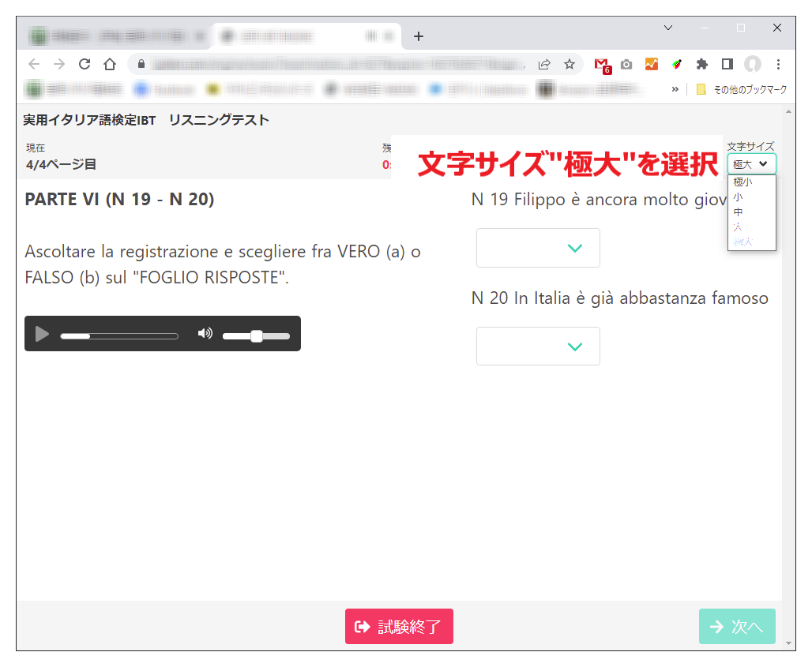This screenshot has width=812, height=667.
Task: Mute the audio player speaker
Action: coord(205,334)
